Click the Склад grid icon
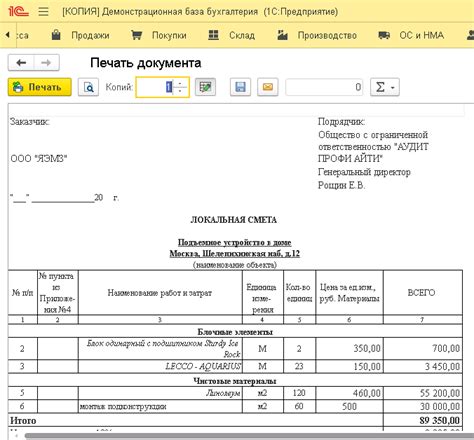 tap(213, 35)
